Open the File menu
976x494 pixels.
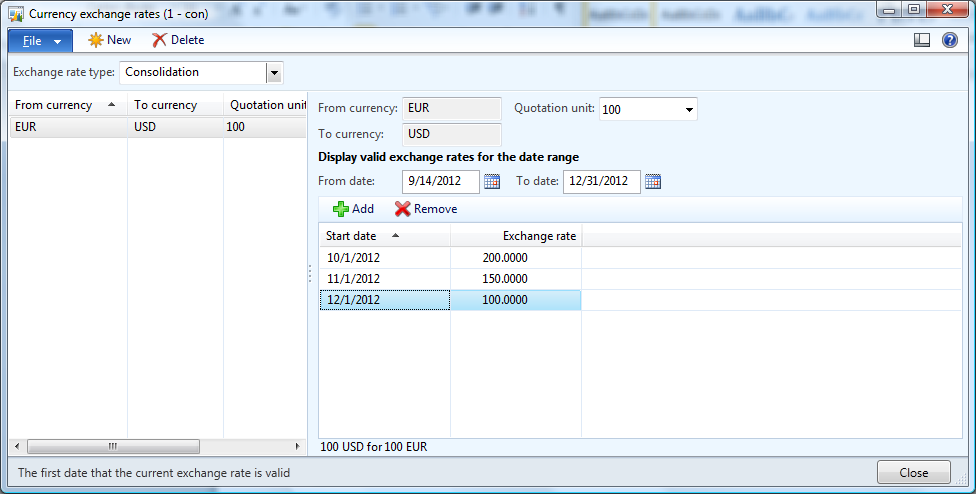40,41
